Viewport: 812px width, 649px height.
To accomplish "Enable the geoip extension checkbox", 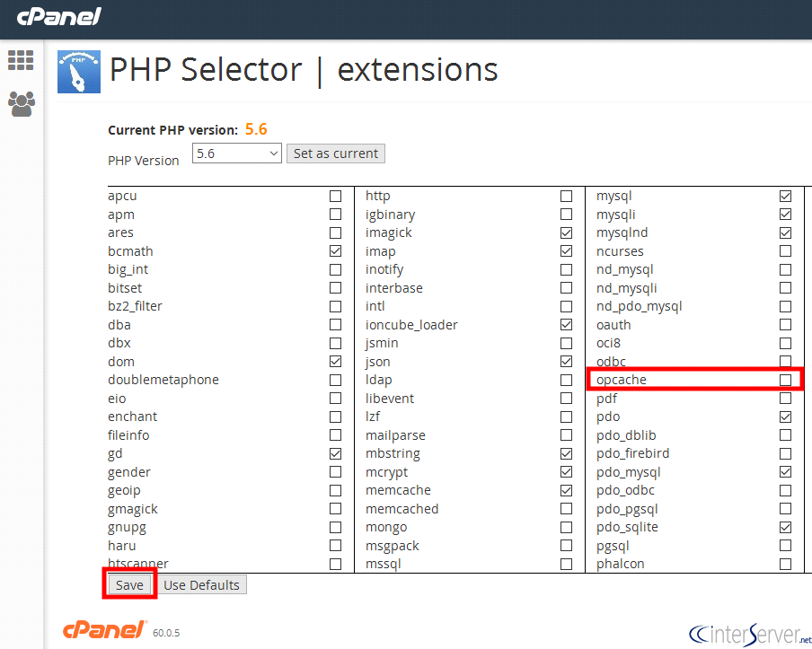I will (336, 490).
